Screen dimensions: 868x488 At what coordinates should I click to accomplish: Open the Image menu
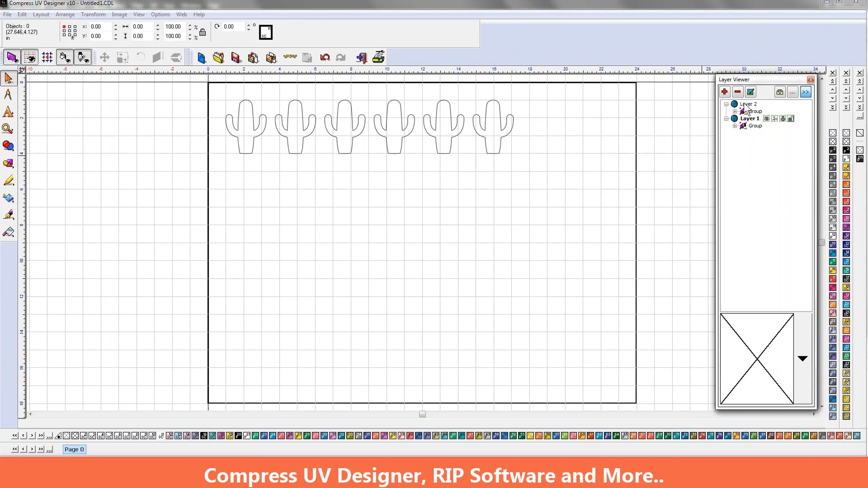point(119,14)
